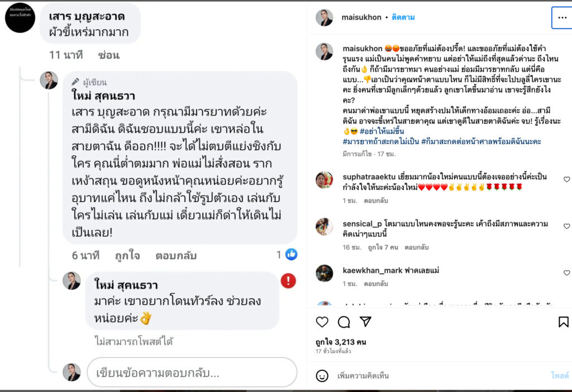The image size is (572, 392).
Task: Share post with paper plane icon
Action: [365, 321]
